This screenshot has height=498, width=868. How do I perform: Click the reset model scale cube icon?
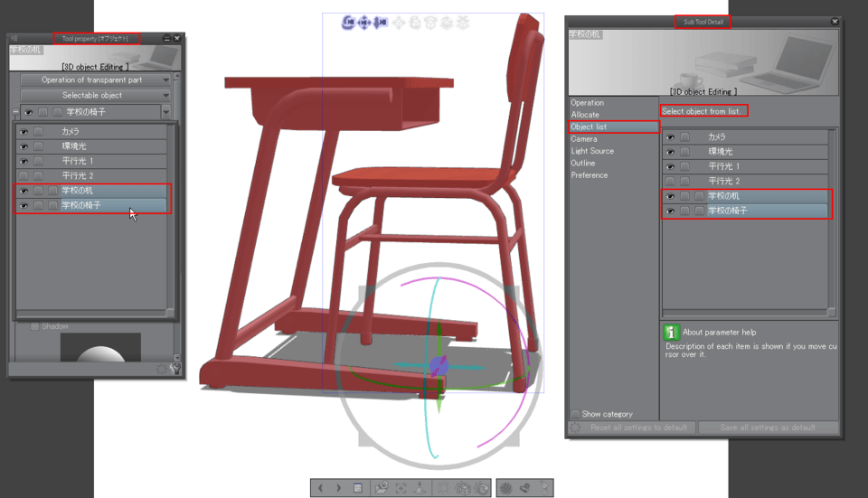tap(463, 488)
